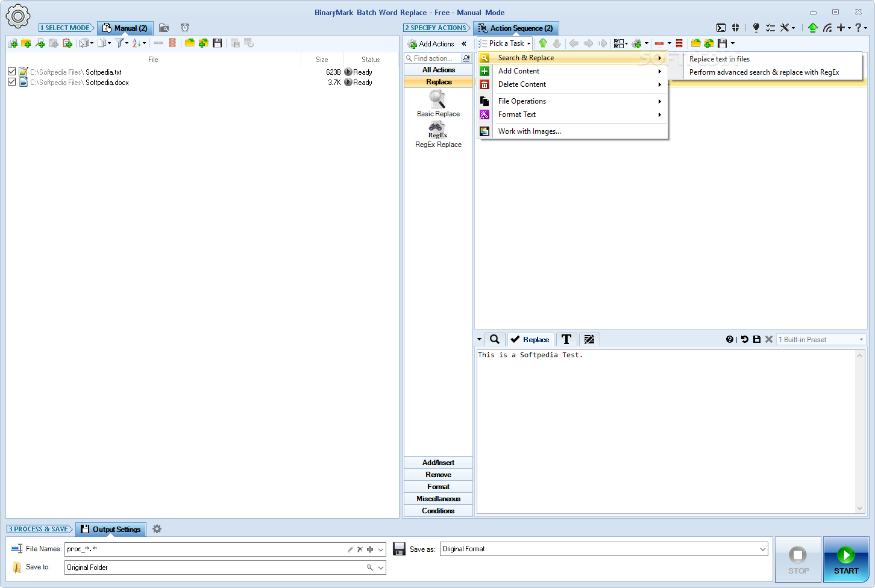Switch to the Action Sequence (2) tab
This screenshot has height=588, width=875.
coord(516,28)
